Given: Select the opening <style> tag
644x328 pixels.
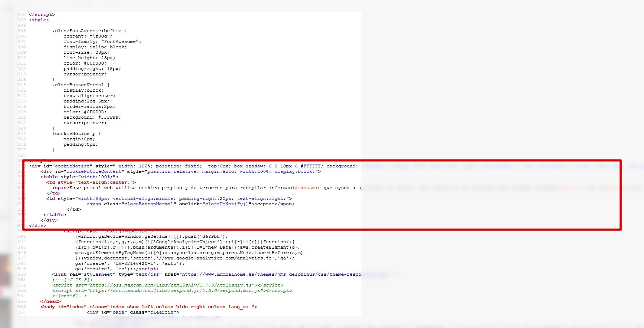Looking at the screenshot, I should click(39, 20).
